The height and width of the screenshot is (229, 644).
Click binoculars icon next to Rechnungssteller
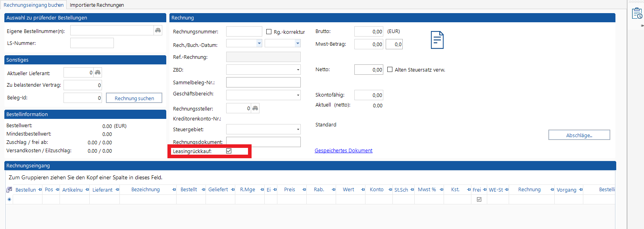255,109
